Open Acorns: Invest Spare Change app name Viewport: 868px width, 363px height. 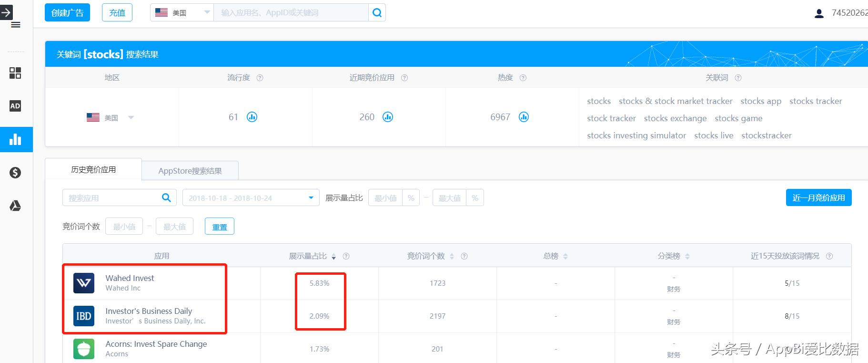tap(156, 344)
